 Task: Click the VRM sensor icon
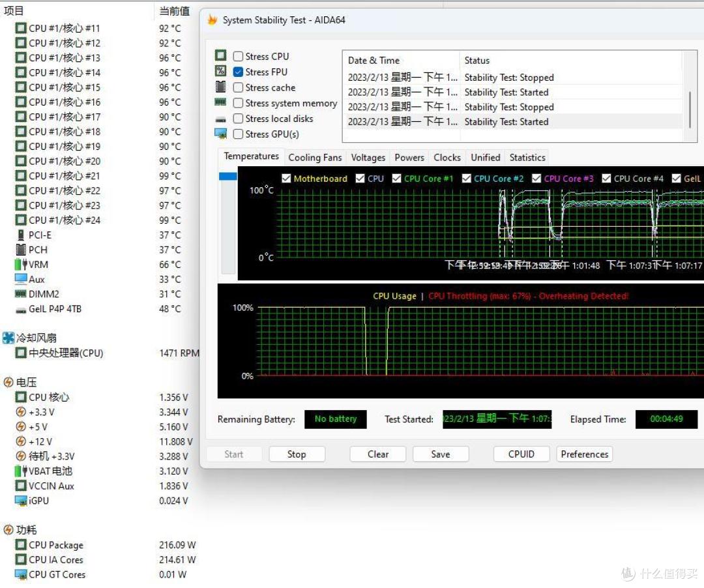pyautogui.click(x=21, y=265)
